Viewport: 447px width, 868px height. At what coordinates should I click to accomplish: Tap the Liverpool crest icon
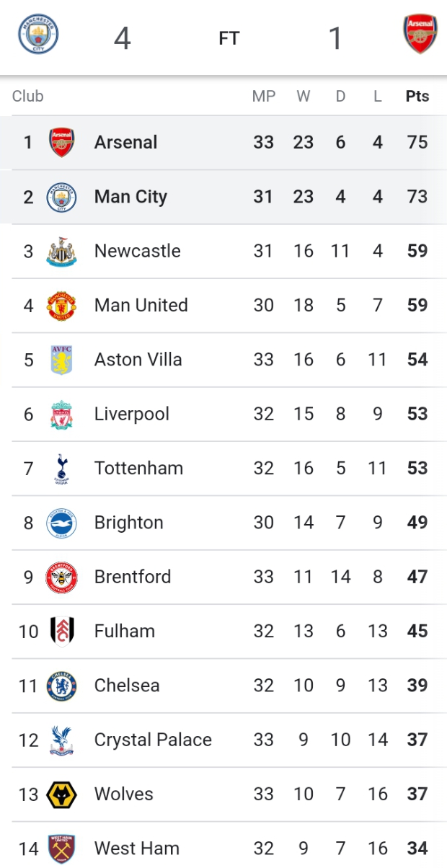(x=61, y=415)
